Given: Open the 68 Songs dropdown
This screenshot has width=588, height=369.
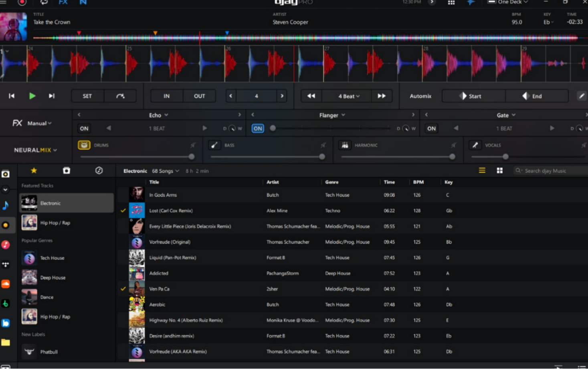Looking at the screenshot, I should coord(166,171).
